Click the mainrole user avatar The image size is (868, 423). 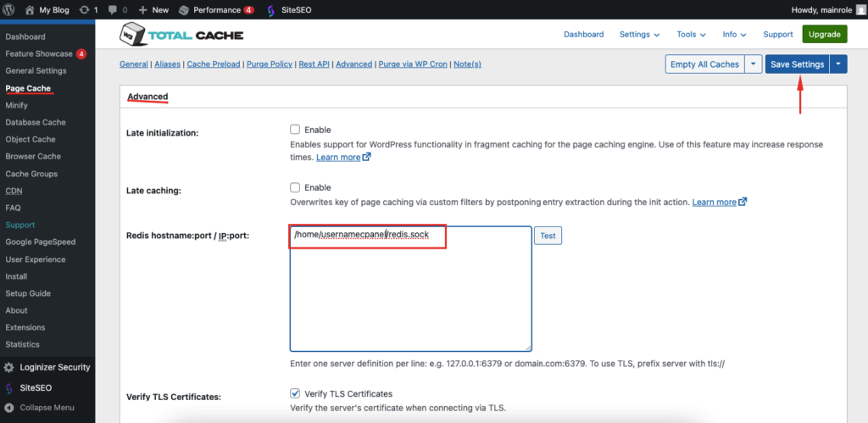[x=860, y=10]
